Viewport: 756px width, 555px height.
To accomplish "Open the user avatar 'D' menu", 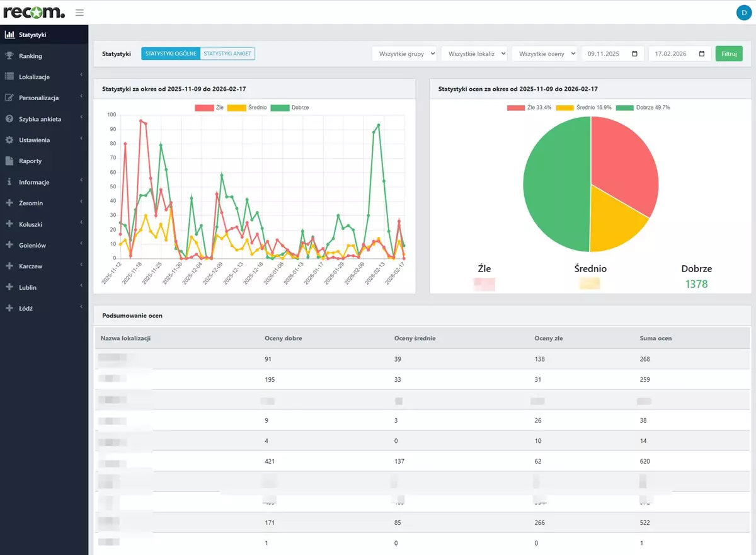I will tap(743, 12).
